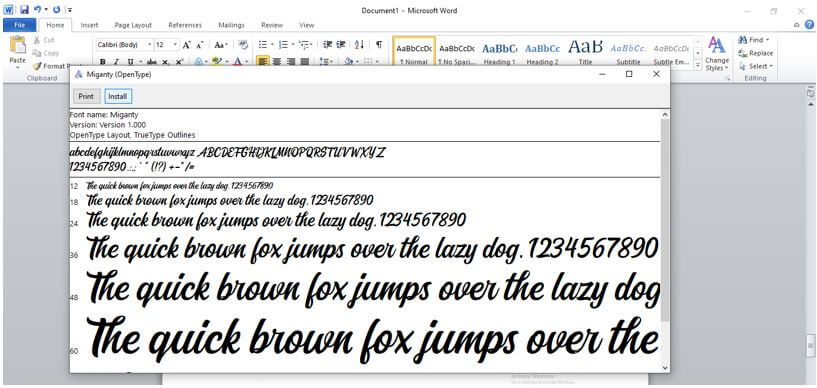817x388 pixels.
Task: Click the font preview scroll down arrow
Action: coord(665,367)
